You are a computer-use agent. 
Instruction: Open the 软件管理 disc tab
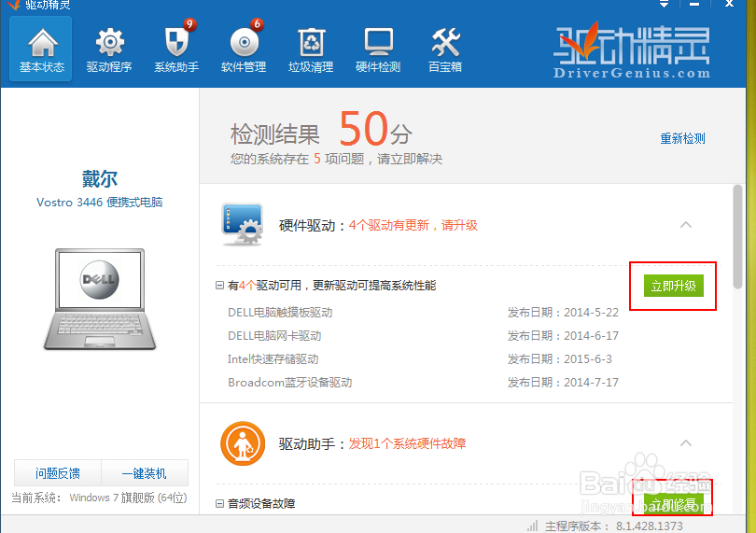click(244, 49)
